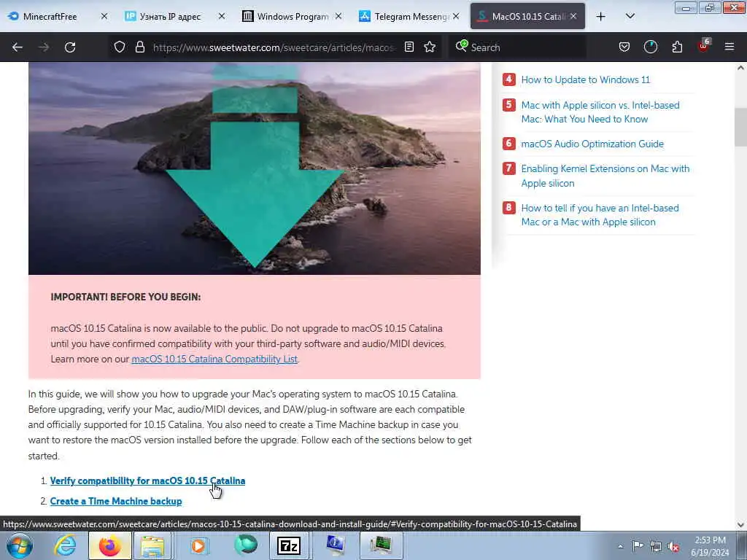
Task: Click the search engine magnifier icon
Action: click(461, 46)
